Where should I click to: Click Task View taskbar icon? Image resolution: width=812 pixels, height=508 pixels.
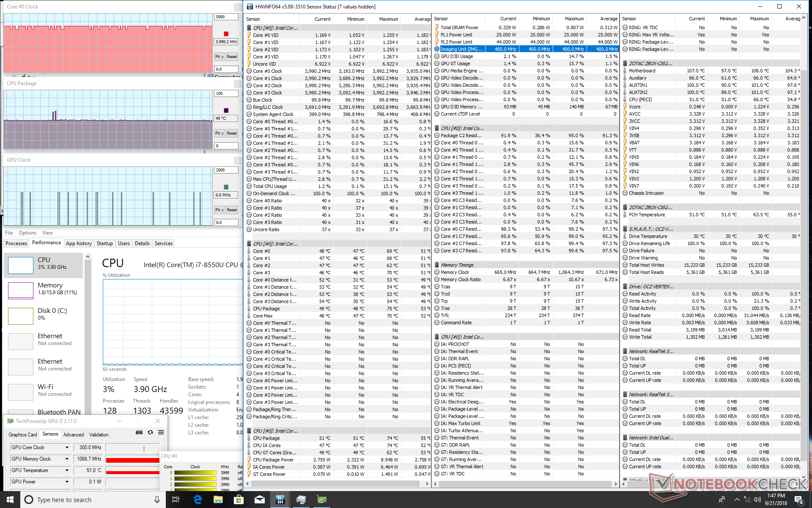pyautogui.click(x=176, y=500)
